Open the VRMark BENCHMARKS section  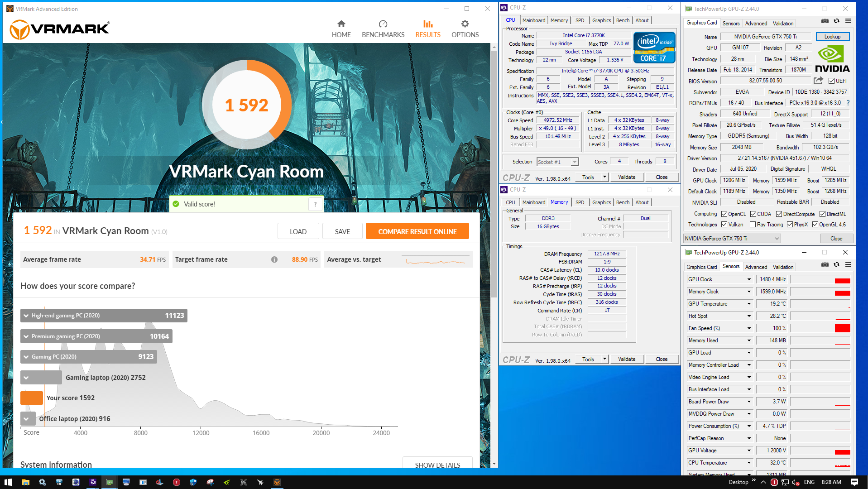coord(383,29)
